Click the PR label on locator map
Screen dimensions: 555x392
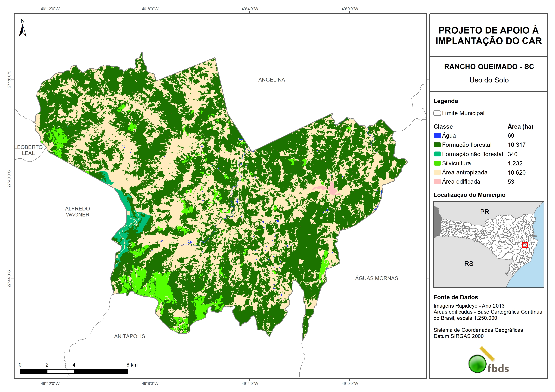[484, 212]
